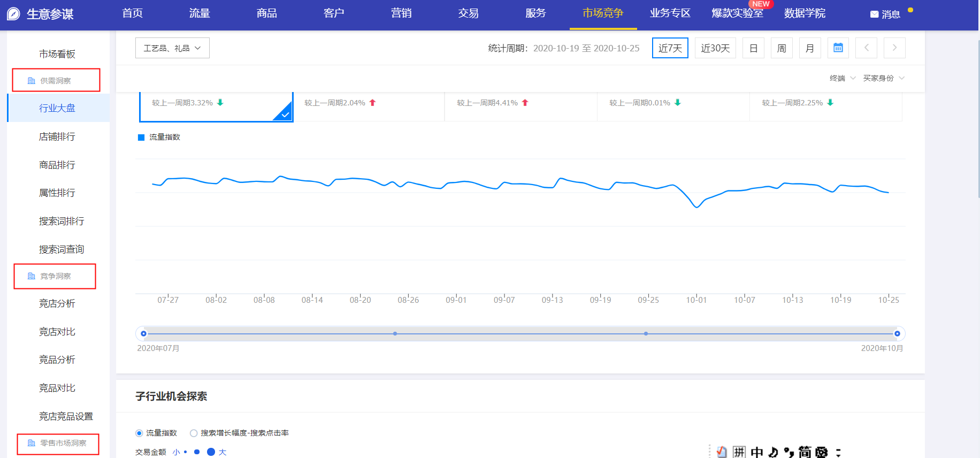
Task: Toggle the 中 Chinese/English IME icon
Action: click(756, 452)
